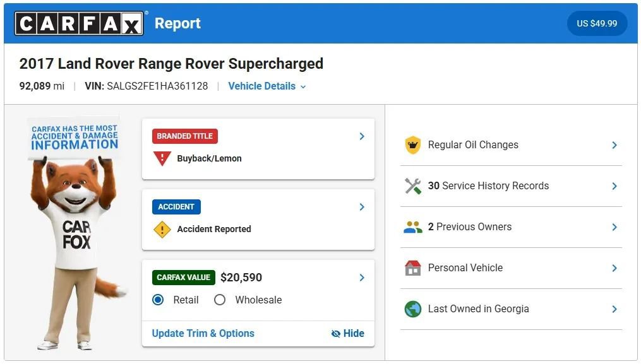Click the ACCIDENT blue badge
This screenshot has width=641, height=364.
point(176,207)
